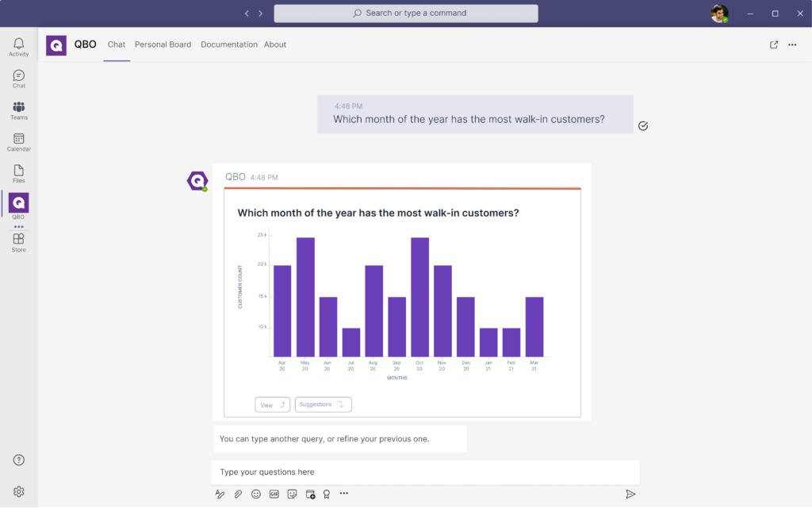Insert a GIF using GIF icon
812x508 pixels.
[274, 494]
